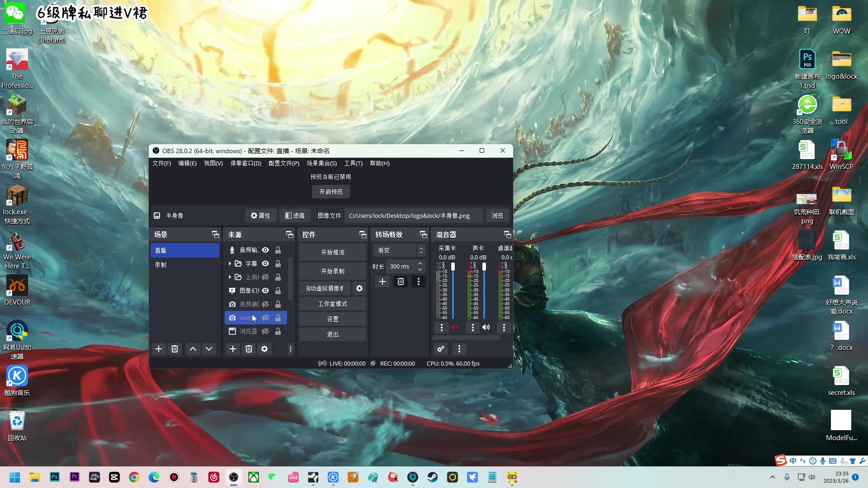
Task: Open the 帮助(H) menu
Action: (380, 163)
